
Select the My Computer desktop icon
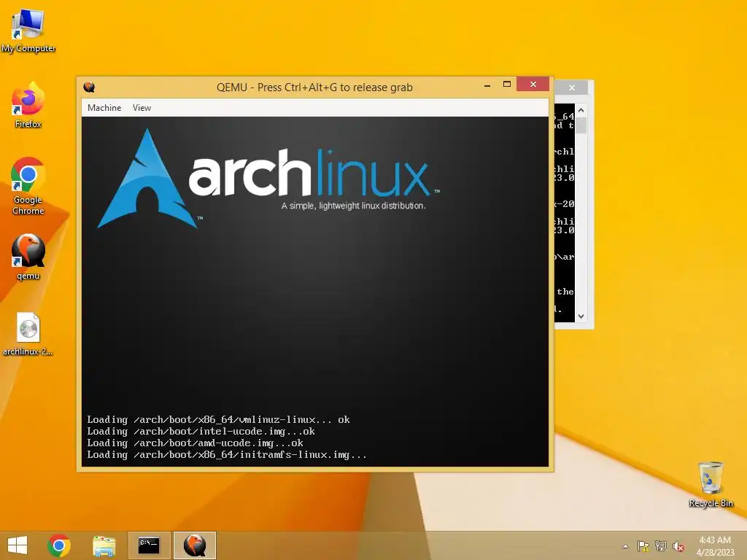[28, 31]
